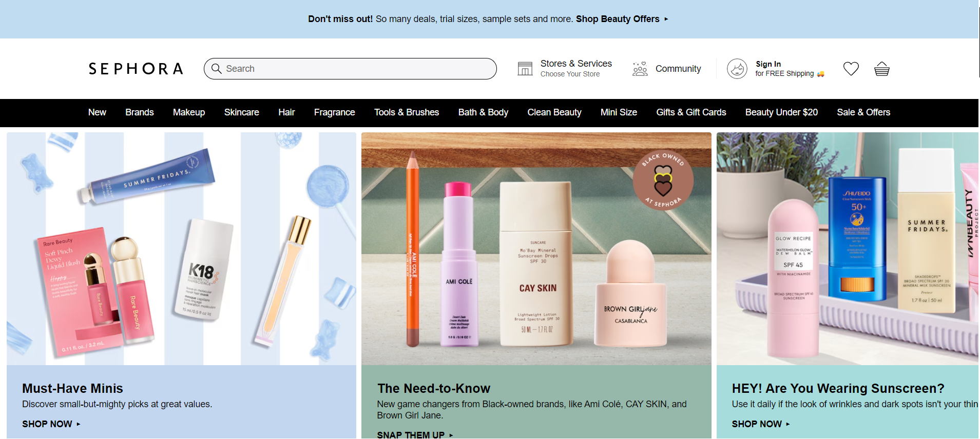Viewport: 980px width, 439px height.
Task: Open the Skincare menu
Action: 241,112
